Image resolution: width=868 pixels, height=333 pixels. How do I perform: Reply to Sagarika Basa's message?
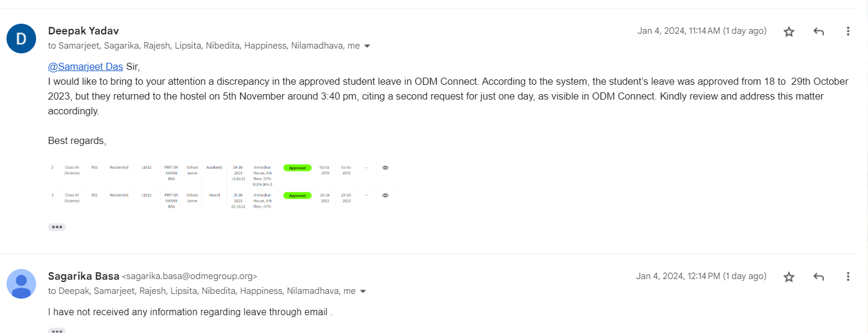tap(819, 277)
